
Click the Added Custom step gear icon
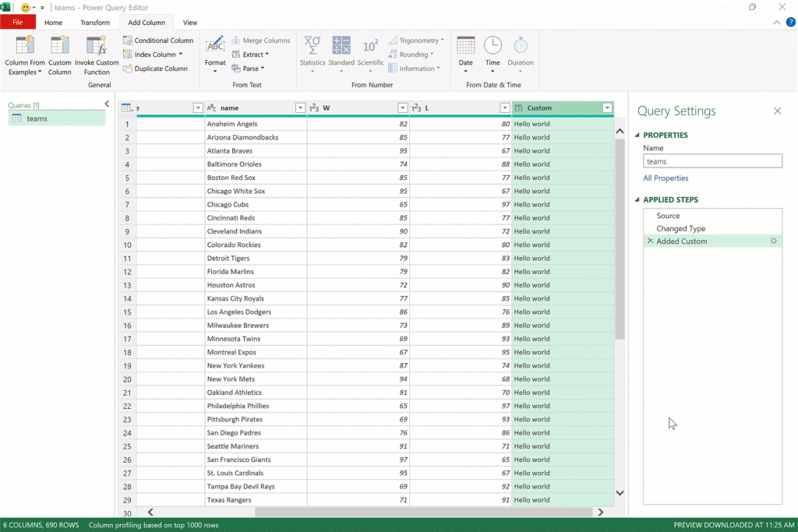pos(773,241)
